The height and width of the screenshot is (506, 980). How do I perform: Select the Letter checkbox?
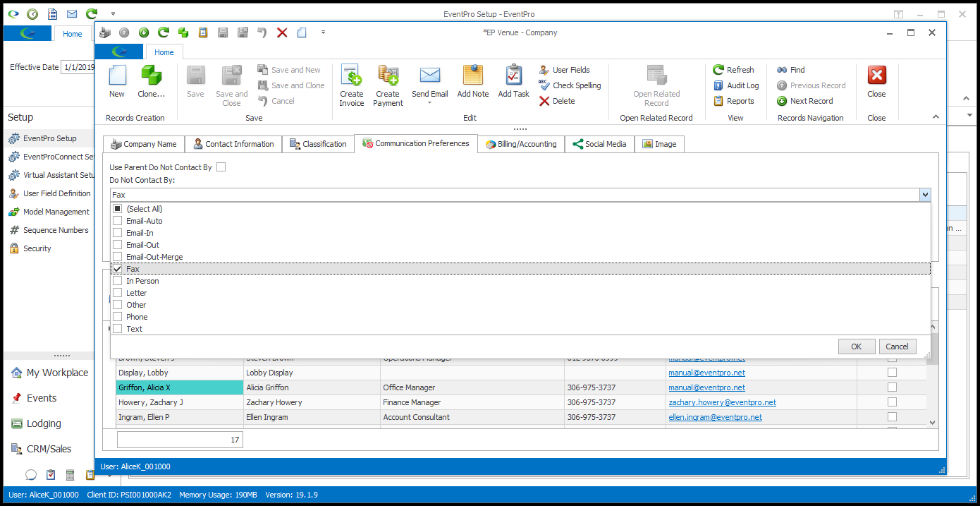click(x=118, y=293)
